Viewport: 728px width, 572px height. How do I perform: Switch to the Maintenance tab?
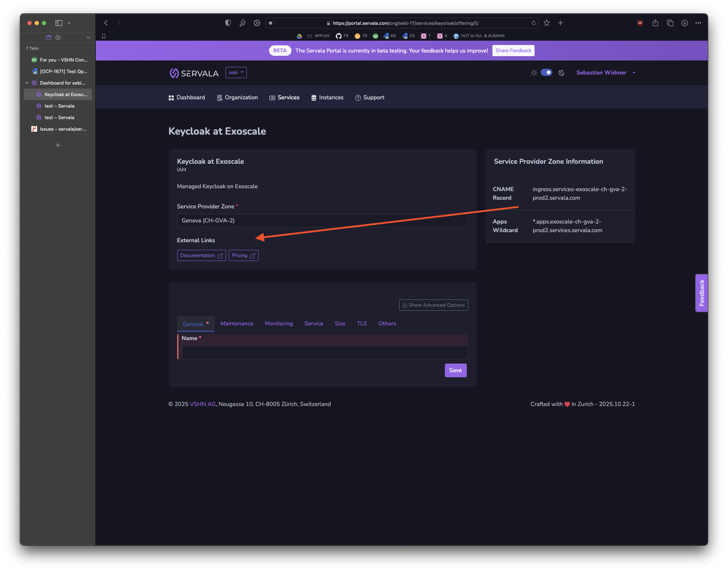[x=237, y=324]
